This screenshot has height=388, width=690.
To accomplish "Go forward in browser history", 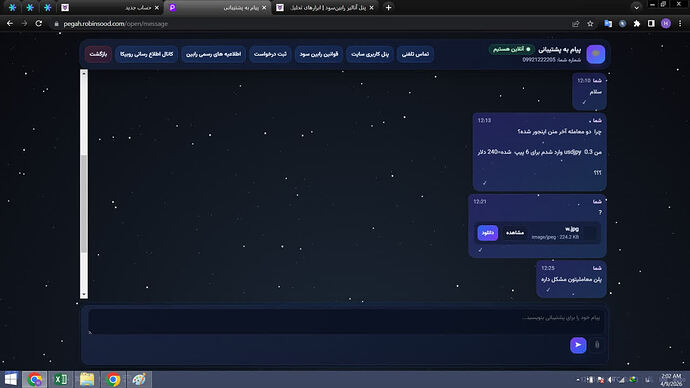I will coord(24,23).
